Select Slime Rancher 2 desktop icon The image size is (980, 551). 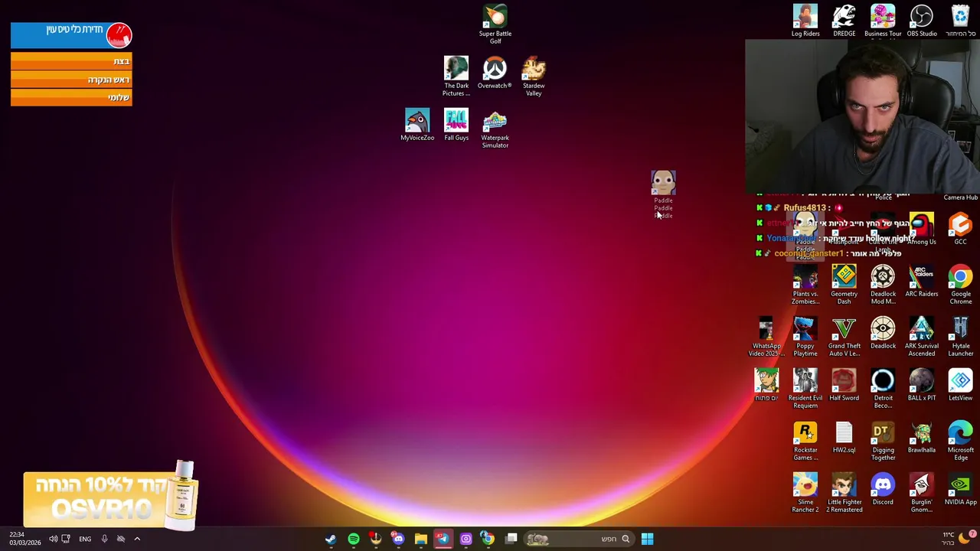(805, 493)
